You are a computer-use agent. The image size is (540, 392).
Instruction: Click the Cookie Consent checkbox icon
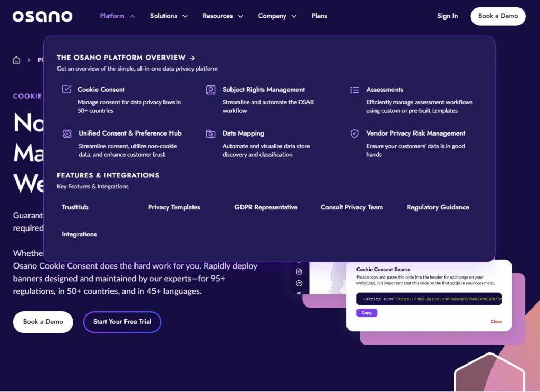[x=66, y=89]
